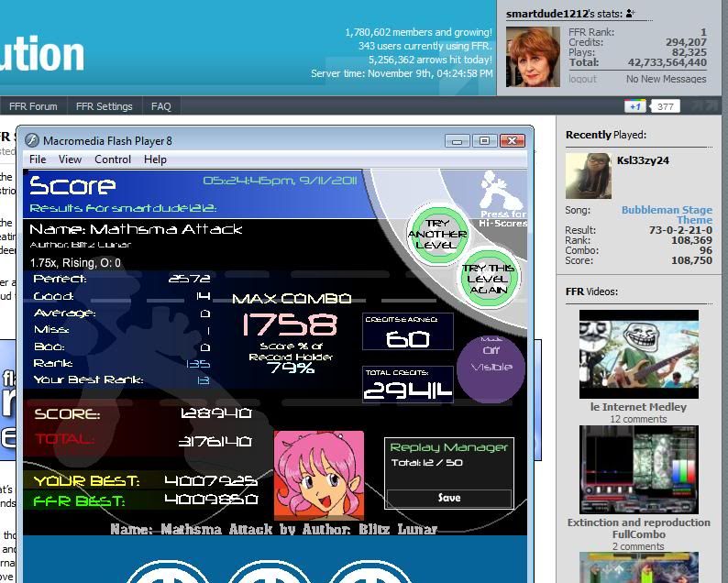Open the Control menu in Flash Player

pos(113,159)
